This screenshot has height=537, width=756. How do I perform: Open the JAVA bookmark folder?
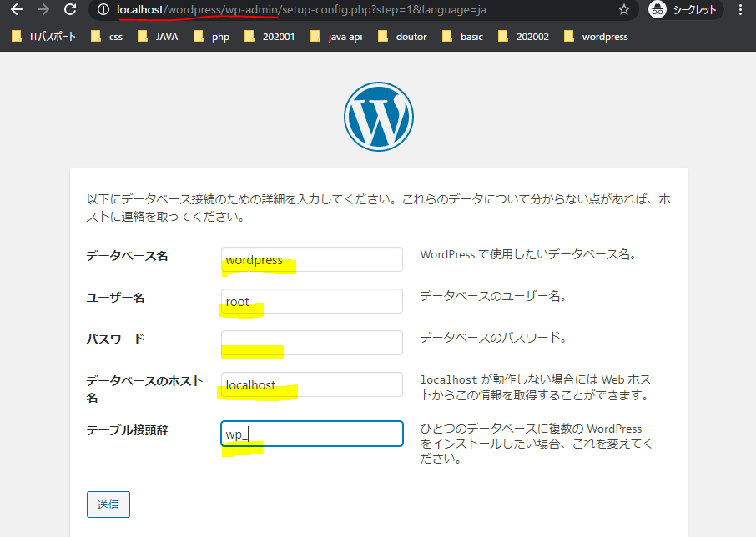[158, 37]
